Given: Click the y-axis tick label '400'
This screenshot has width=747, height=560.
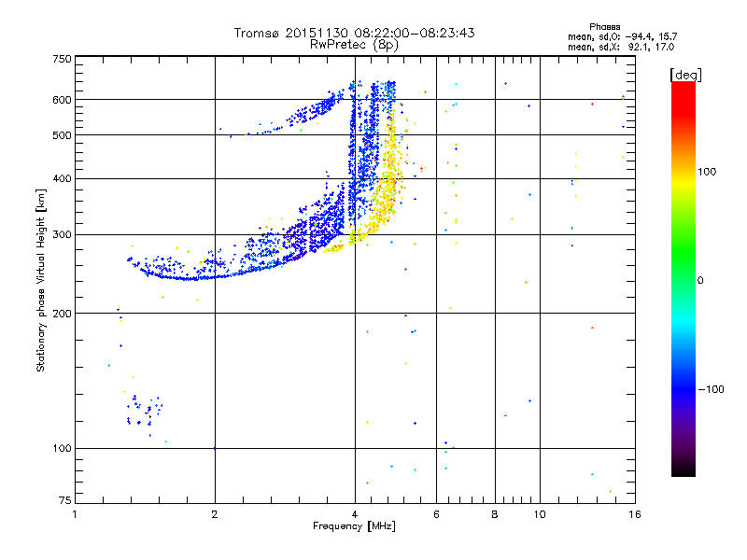Looking at the screenshot, I should click(x=62, y=179).
